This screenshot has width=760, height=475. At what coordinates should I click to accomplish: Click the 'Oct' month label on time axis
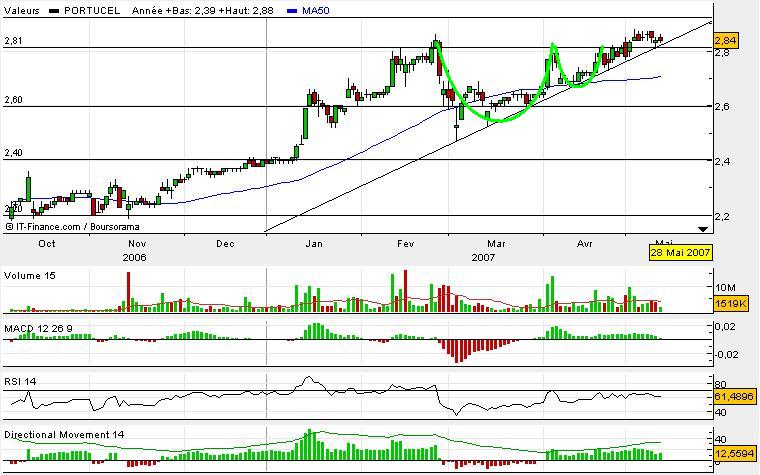(47, 243)
